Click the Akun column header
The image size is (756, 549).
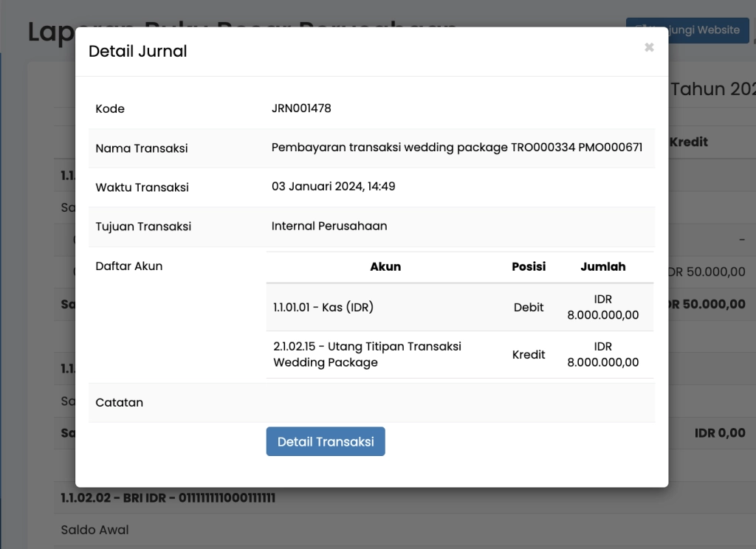(385, 266)
